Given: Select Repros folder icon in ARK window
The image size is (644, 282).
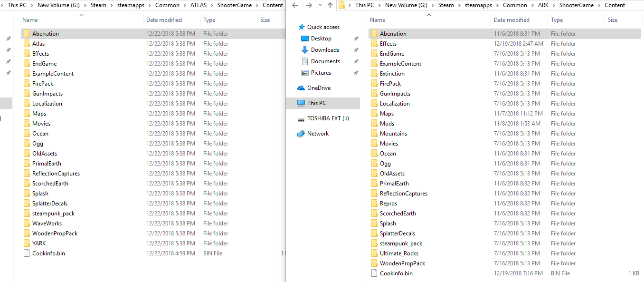Looking at the screenshot, I should click(x=374, y=204).
